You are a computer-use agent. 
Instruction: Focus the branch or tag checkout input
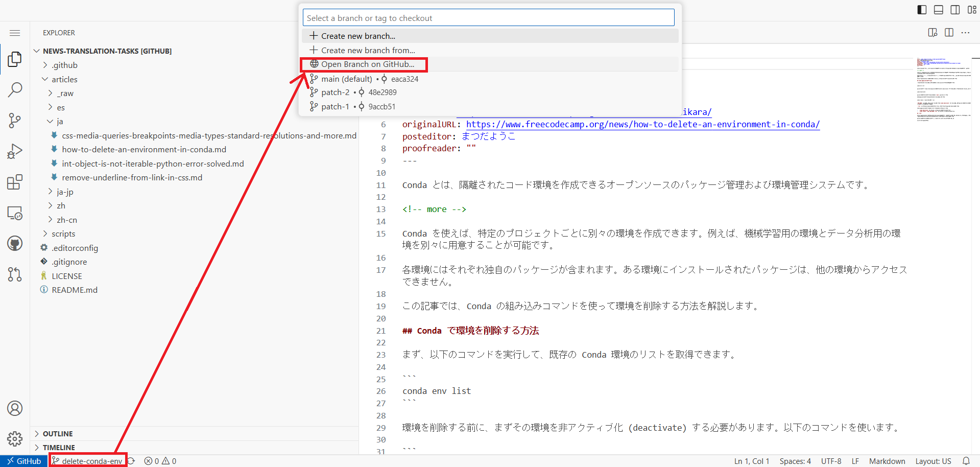(489, 18)
